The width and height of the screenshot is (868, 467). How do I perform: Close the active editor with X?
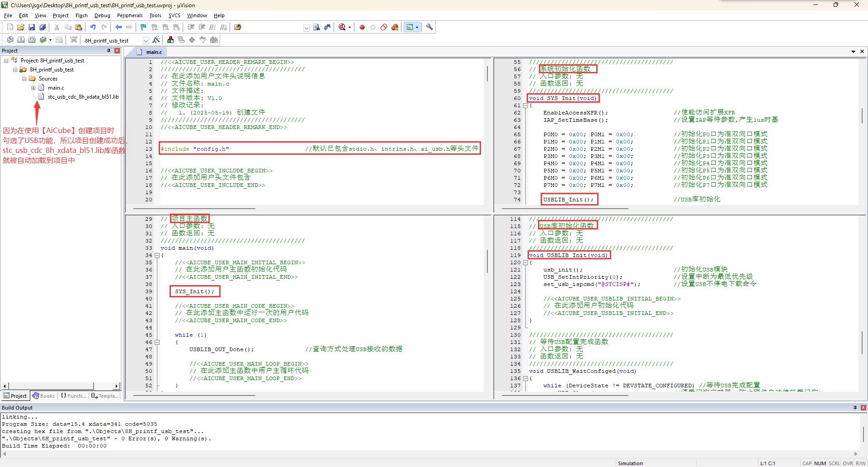(862, 52)
